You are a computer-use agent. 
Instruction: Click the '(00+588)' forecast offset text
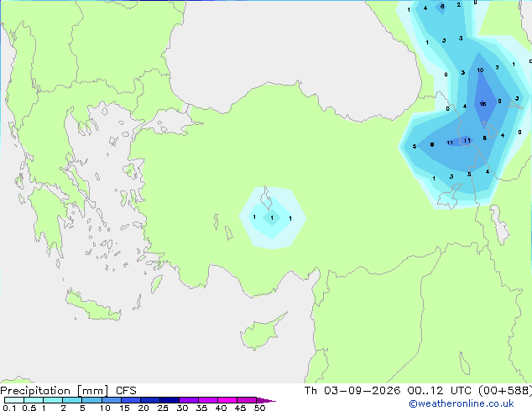tap(505, 391)
